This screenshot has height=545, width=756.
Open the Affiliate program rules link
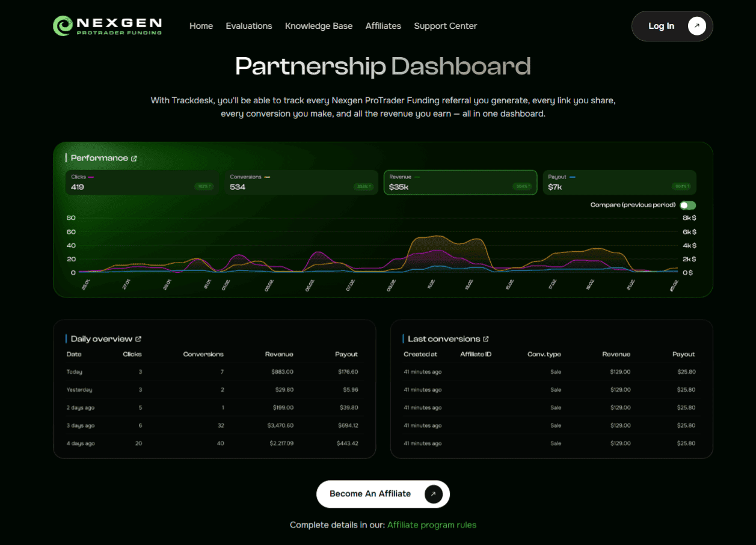point(432,525)
